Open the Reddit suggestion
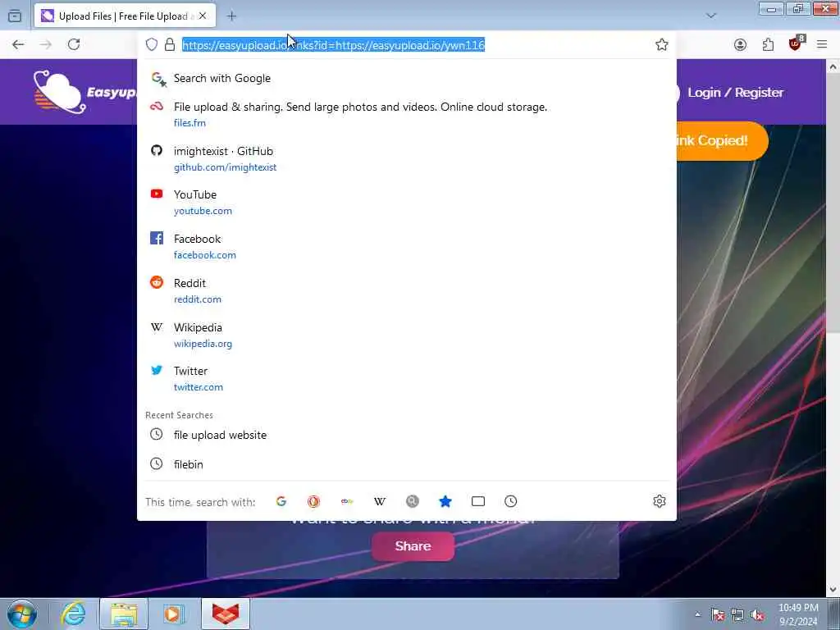The image size is (840, 630). pyautogui.click(x=407, y=291)
